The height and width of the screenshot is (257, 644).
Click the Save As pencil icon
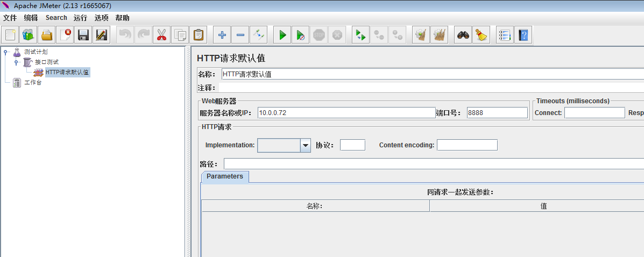coord(101,35)
